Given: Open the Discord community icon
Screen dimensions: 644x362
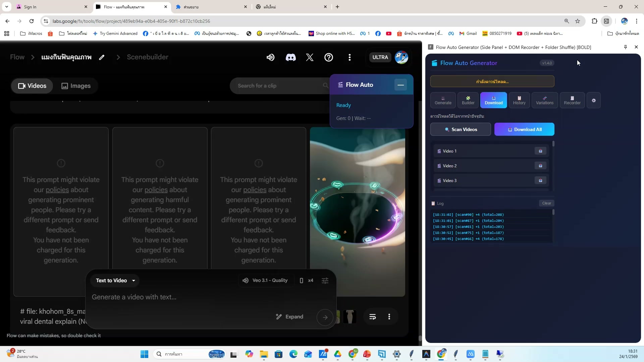Looking at the screenshot, I should (x=290, y=57).
